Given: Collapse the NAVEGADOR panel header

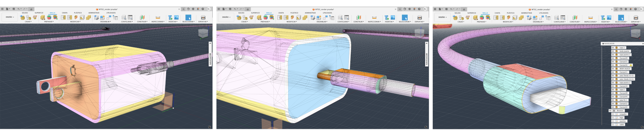Looking at the screenshot, I should click(603, 44).
